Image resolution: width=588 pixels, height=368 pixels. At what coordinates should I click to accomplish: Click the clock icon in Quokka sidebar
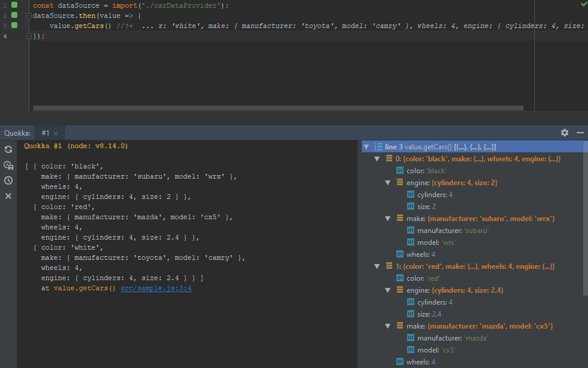tap(8, 180)
